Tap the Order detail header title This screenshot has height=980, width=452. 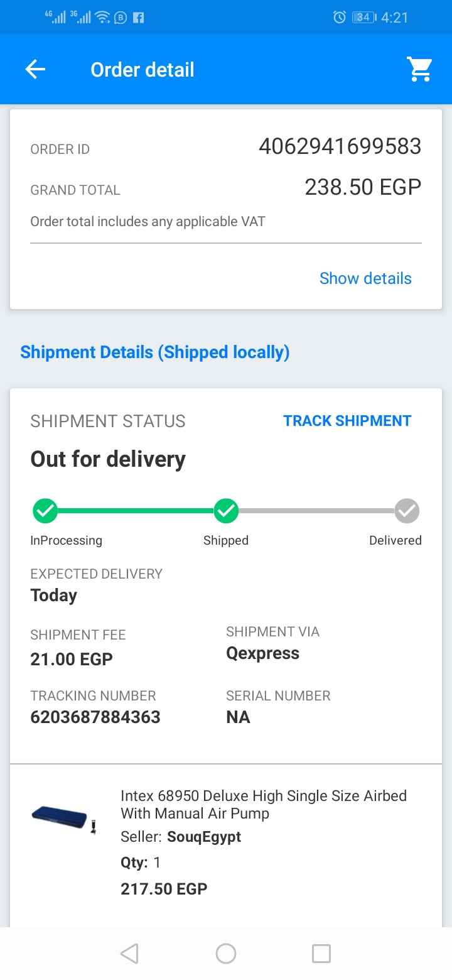tap(143, 69)
